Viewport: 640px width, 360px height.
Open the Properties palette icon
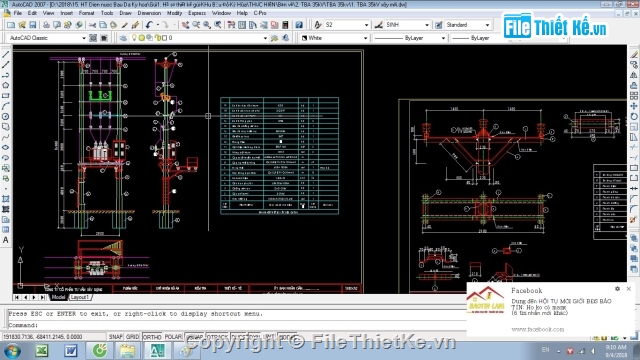tap(231, 25)
